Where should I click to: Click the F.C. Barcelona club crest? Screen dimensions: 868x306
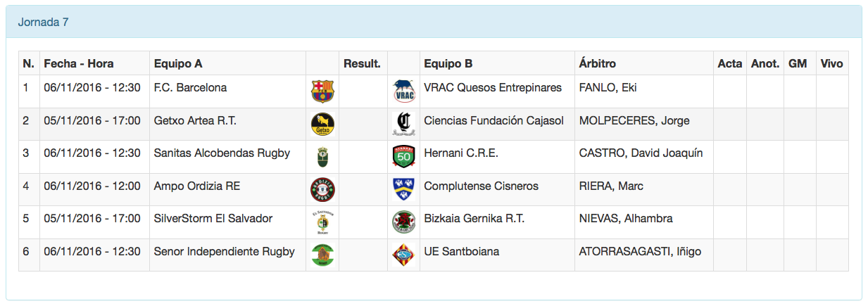[322, 91]
